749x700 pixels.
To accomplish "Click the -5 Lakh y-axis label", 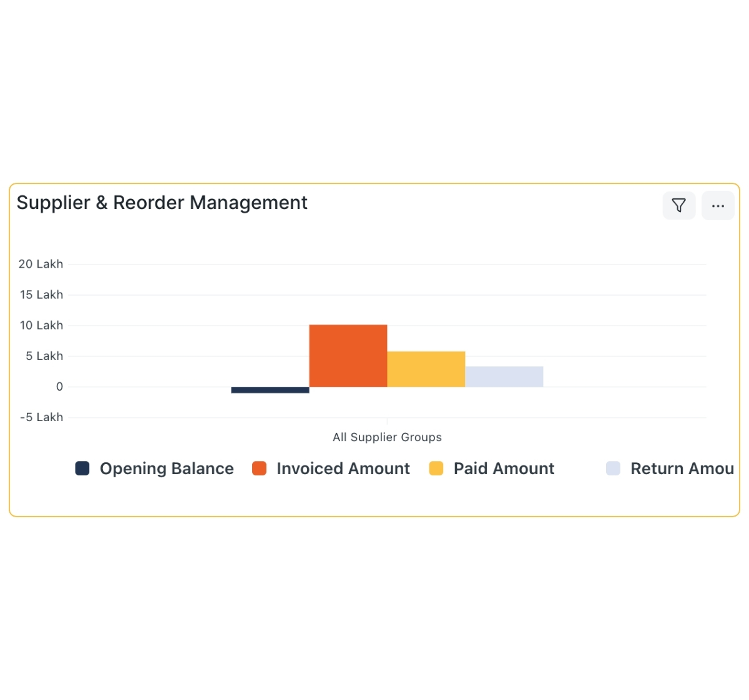I will pos(41,417).
